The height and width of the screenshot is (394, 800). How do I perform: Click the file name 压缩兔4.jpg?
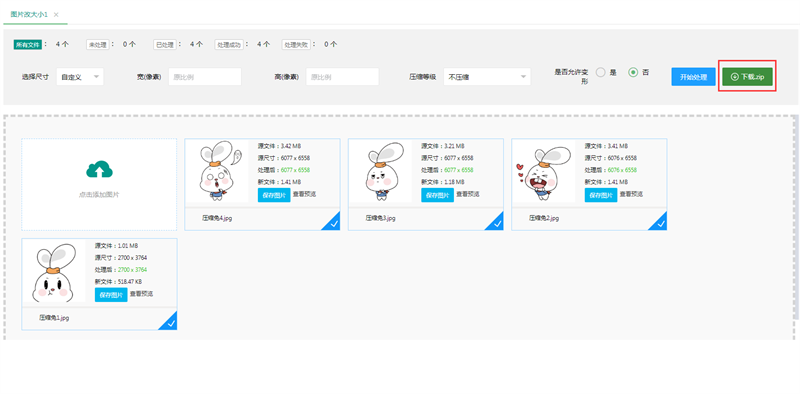pyautogui.click(x=217, y=218)
